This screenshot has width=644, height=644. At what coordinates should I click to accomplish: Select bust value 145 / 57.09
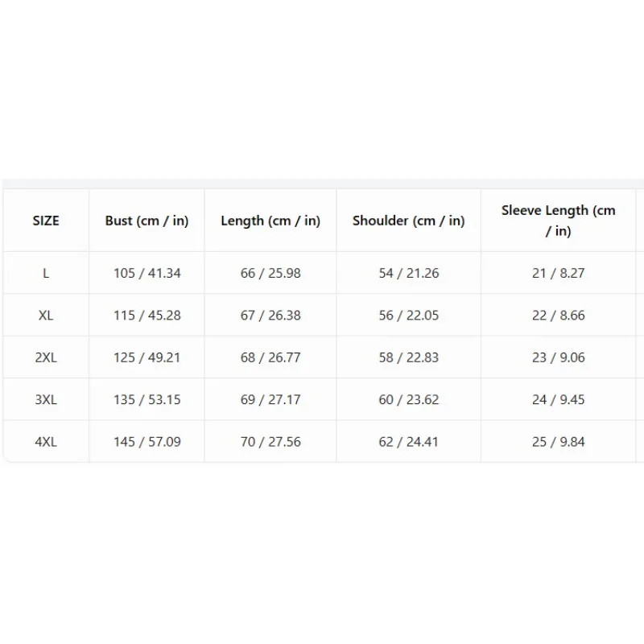147,442
